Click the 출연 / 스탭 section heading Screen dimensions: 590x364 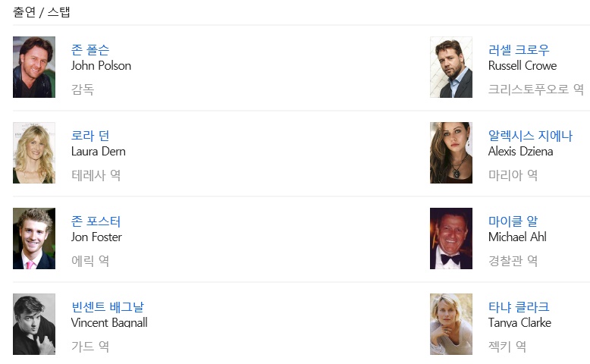pyautogui.click(x=42, y=12)
